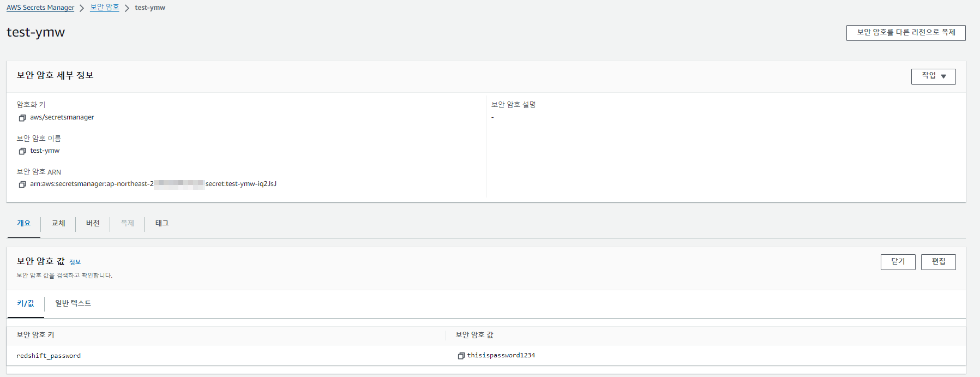Screen dimensions: 980x377
Task: Switch to the 교체 tab
Action: click(58, 223)
